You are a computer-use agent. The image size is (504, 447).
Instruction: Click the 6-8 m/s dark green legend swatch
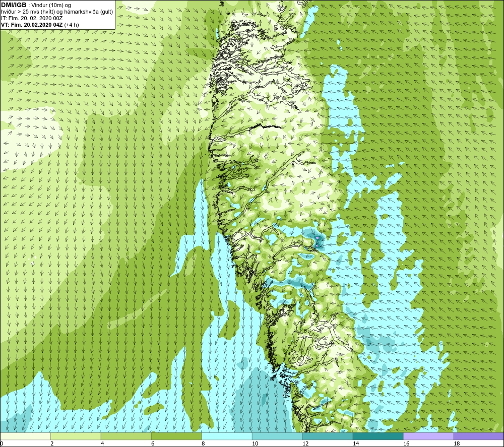click(x=176, y=436)
